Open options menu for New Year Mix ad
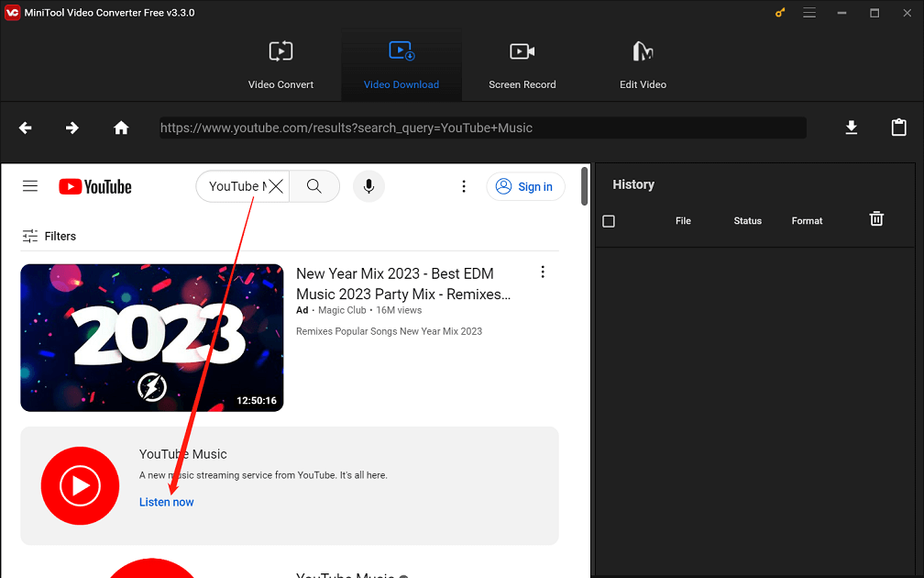The width and height of the screenshot is (924, 578). pyautogui.click(x=543, y=272)
